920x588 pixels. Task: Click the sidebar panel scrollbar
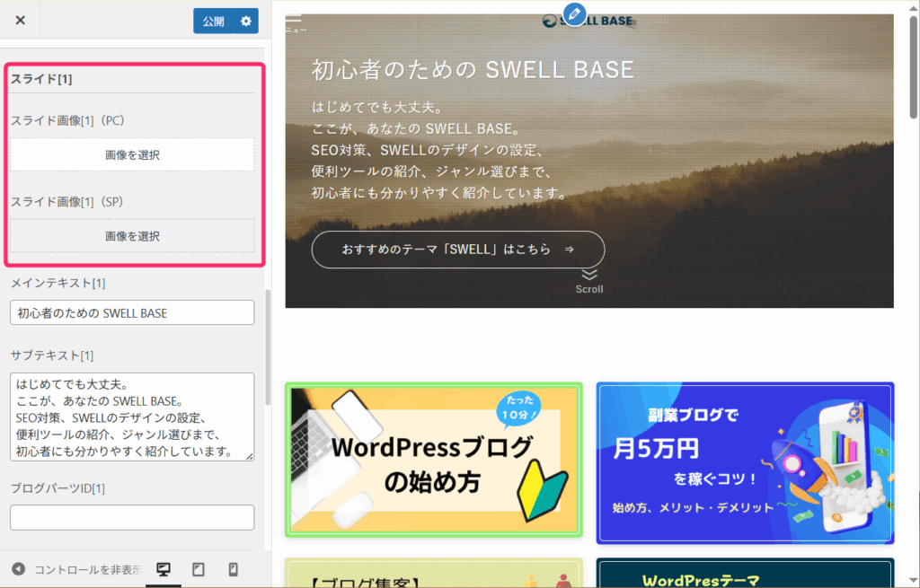tap(268, 347)
